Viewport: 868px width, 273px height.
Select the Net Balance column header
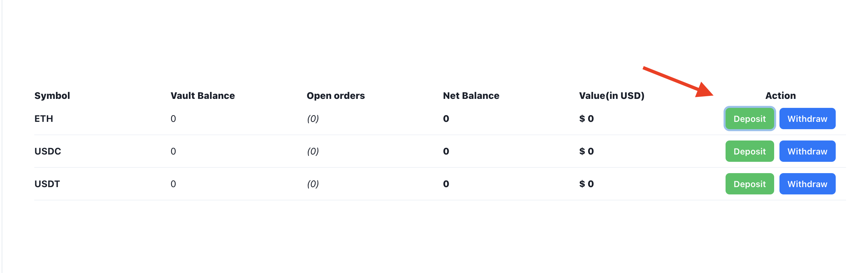471,96
